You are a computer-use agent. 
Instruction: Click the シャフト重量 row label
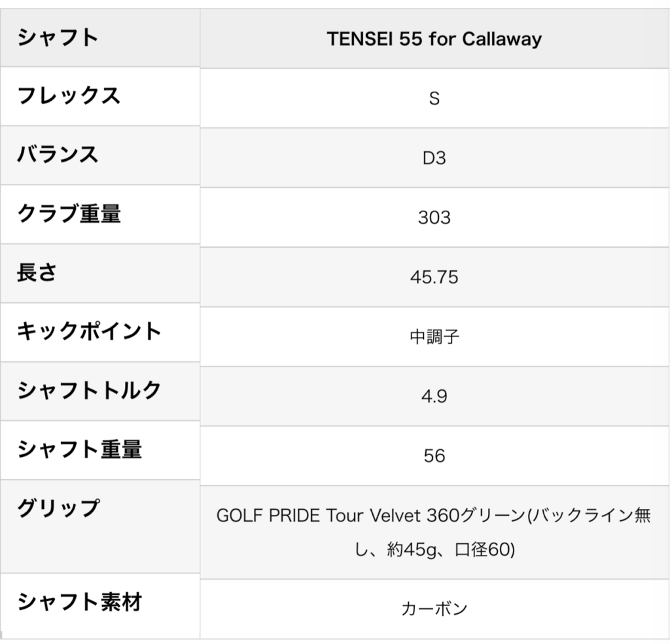click(x=79, y=449)
